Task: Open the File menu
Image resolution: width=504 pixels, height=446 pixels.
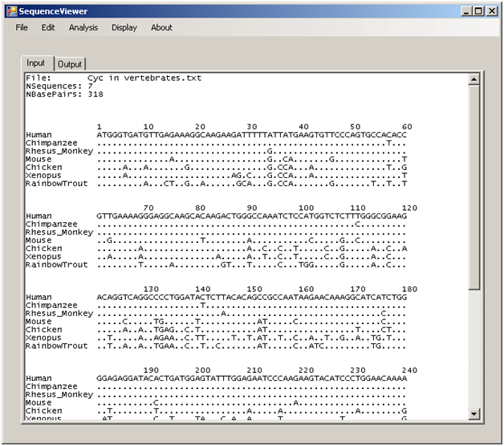Action: click(x=22, y=27)
